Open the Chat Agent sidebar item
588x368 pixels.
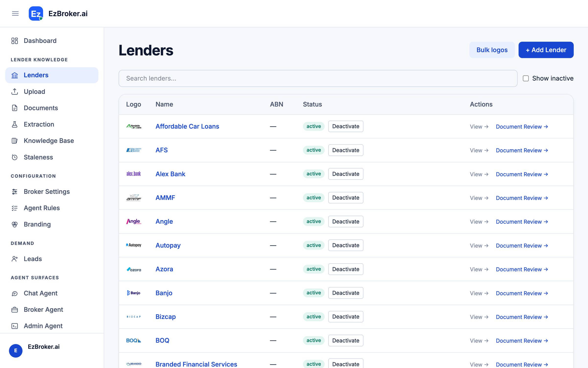[x=52, y=293]
